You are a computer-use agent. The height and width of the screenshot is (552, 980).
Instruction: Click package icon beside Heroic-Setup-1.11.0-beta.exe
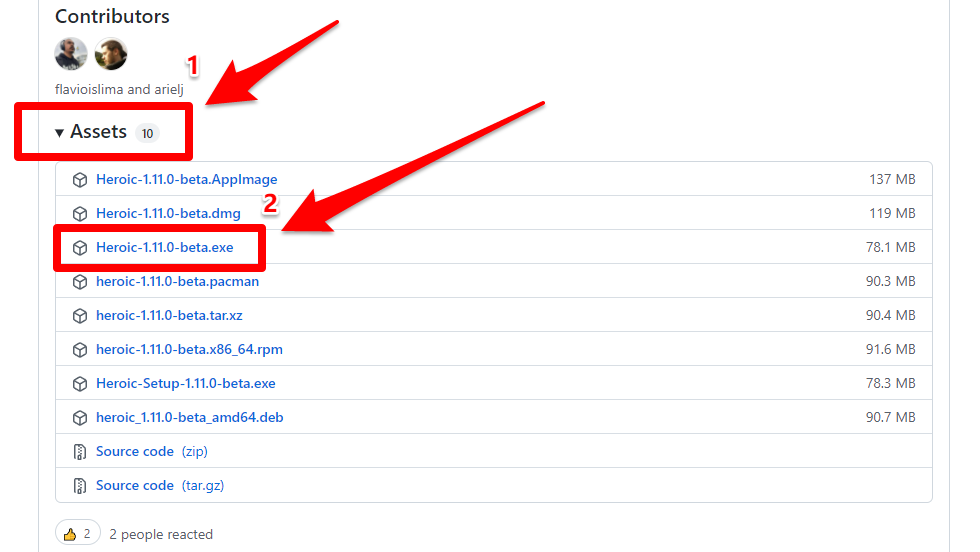[80, 384]
